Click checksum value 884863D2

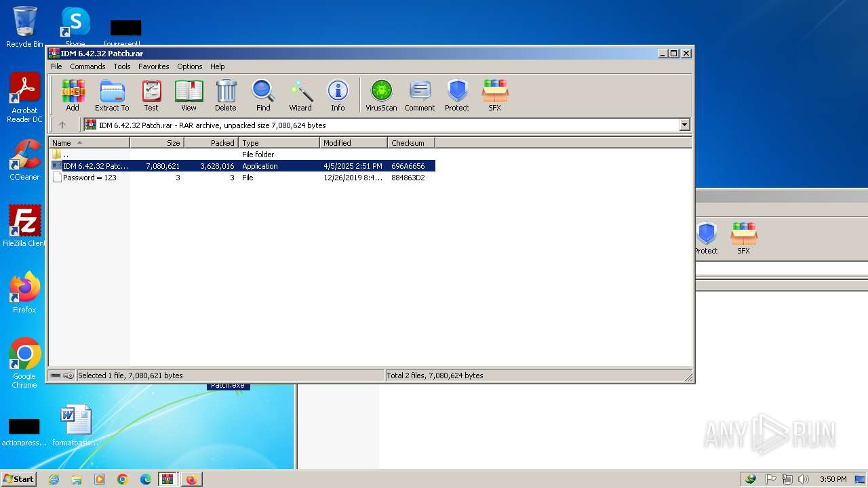pyautogui.click(x=408, y=178)
